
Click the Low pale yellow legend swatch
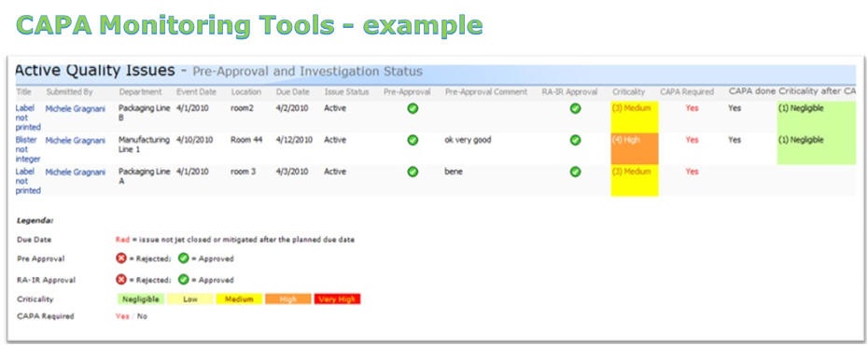pyautogui.click(x=189, y=299)
